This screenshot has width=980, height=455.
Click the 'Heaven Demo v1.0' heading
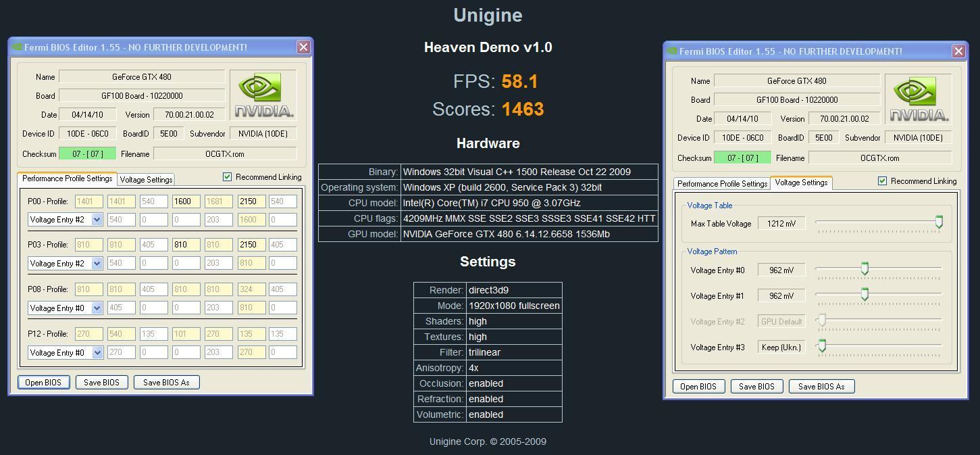(488, 47)
